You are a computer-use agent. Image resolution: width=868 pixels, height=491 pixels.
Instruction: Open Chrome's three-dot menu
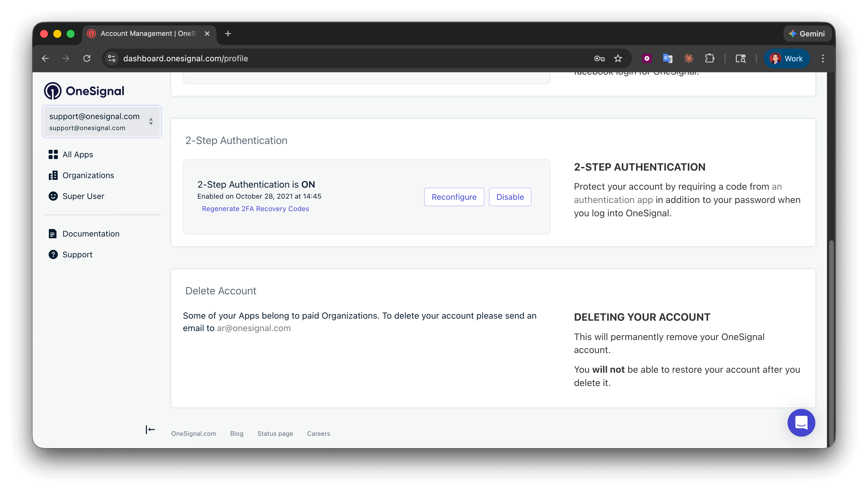[823, 58]
